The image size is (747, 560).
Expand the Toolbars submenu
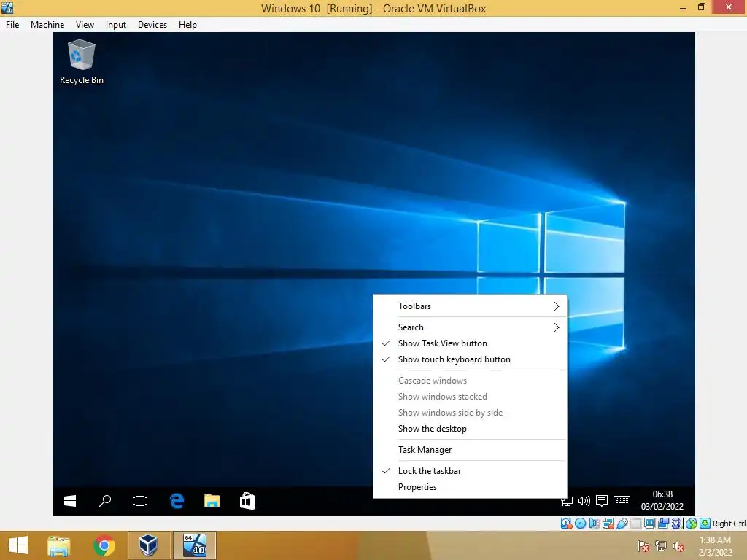tap(471, 306)
